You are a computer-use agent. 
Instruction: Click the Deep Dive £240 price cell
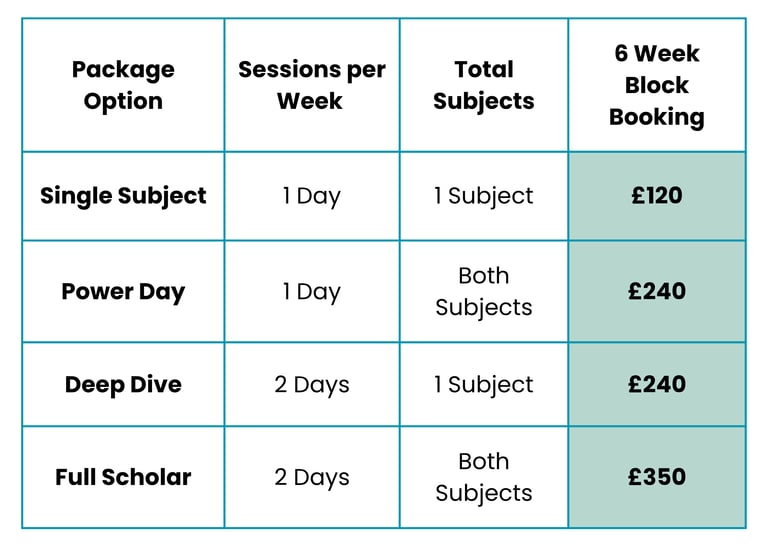657,385
